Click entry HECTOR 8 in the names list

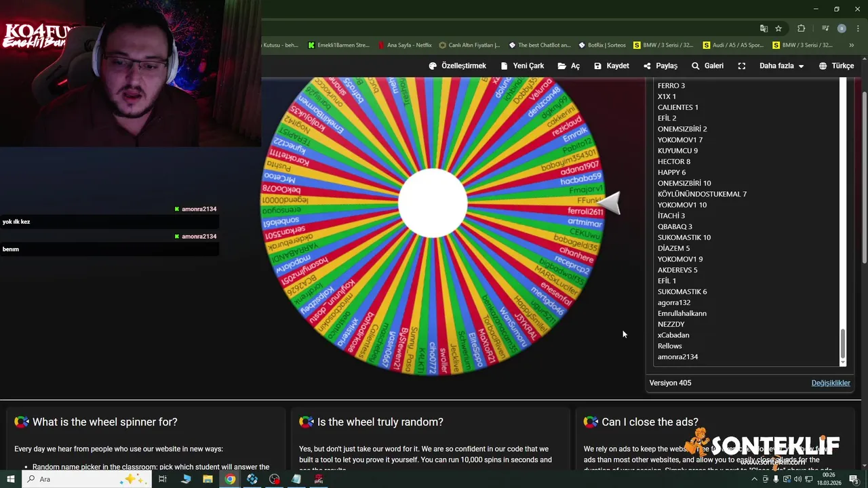coord(674,161)
